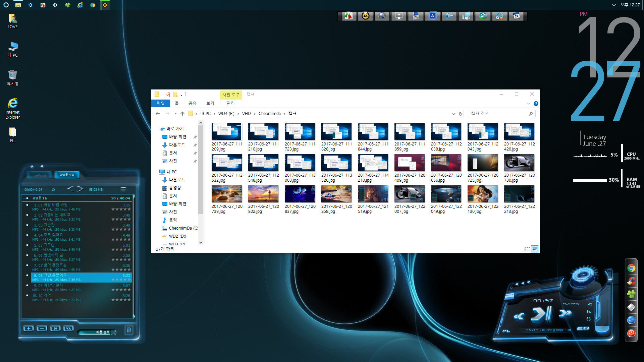Go up one folder level in Explorer
Viewport: 644px width, 362px height.
click(x=182, y=114)
